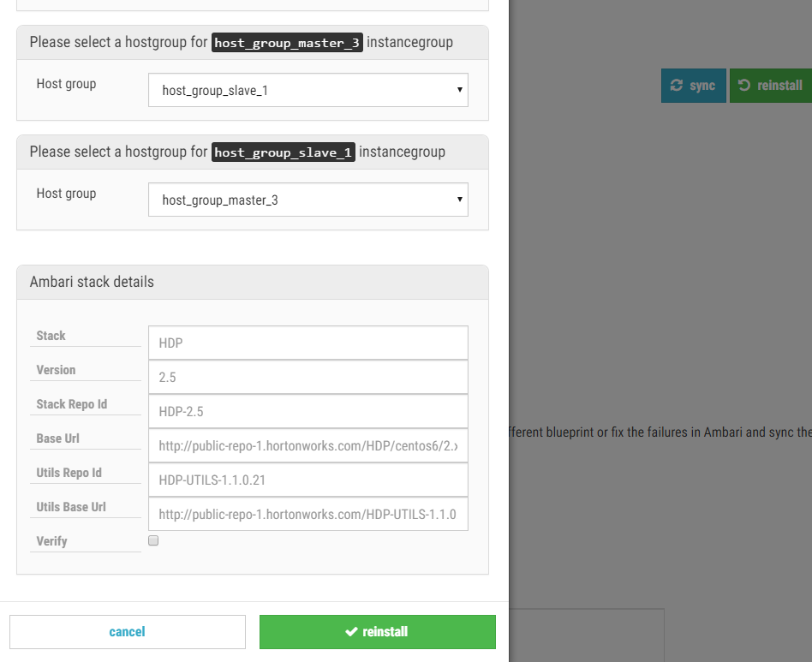Click the Stack Repo Id field showing HDP-2.5
The image size is (812, 662).
pos(308,411)
